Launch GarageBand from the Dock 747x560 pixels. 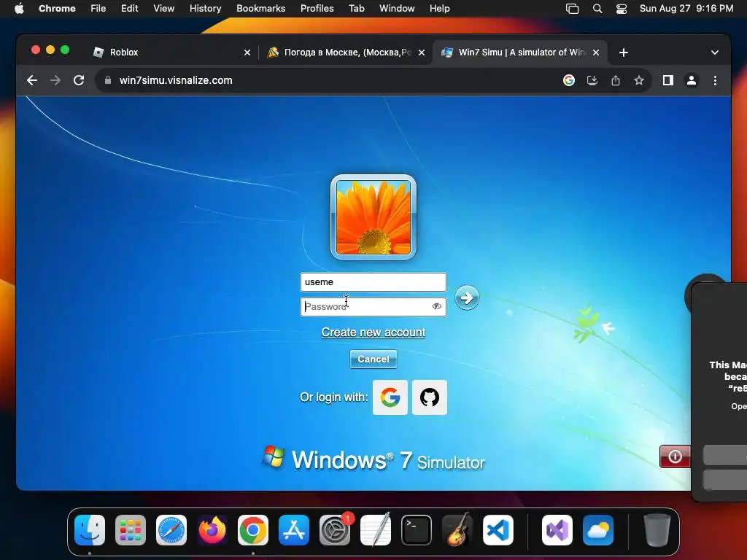coord(457,530)
